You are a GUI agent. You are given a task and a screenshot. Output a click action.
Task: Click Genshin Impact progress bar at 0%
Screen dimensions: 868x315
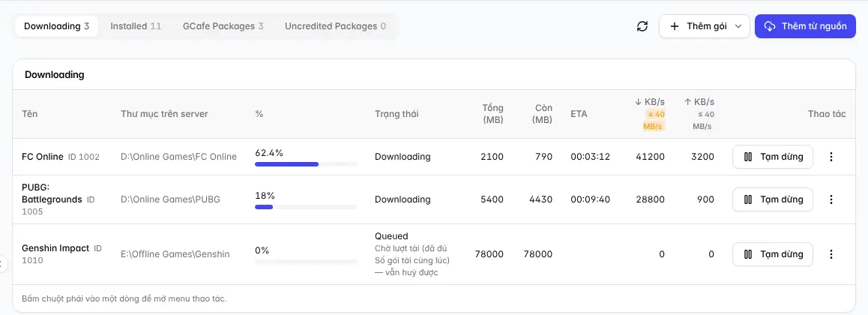coord(306,261)
